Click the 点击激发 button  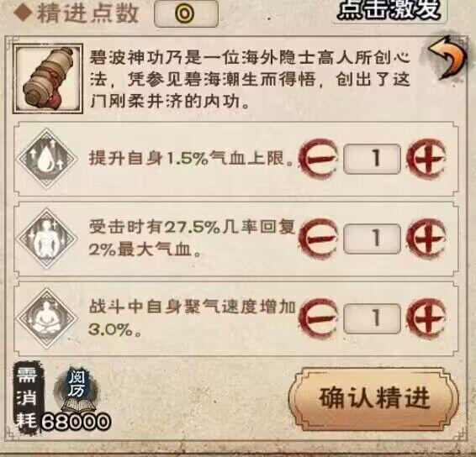pyautogui.click(x=389, y=10)
